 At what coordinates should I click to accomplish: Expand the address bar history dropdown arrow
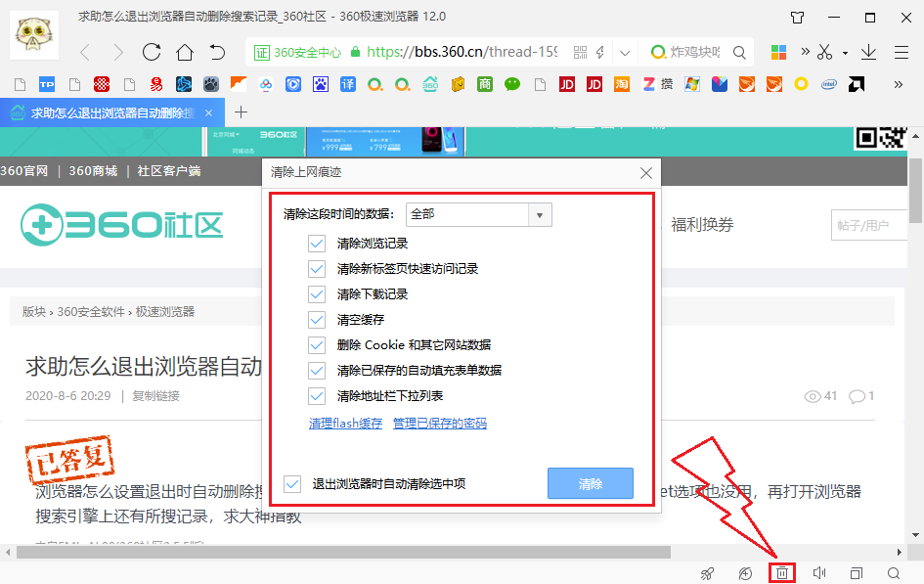(624, 51)
